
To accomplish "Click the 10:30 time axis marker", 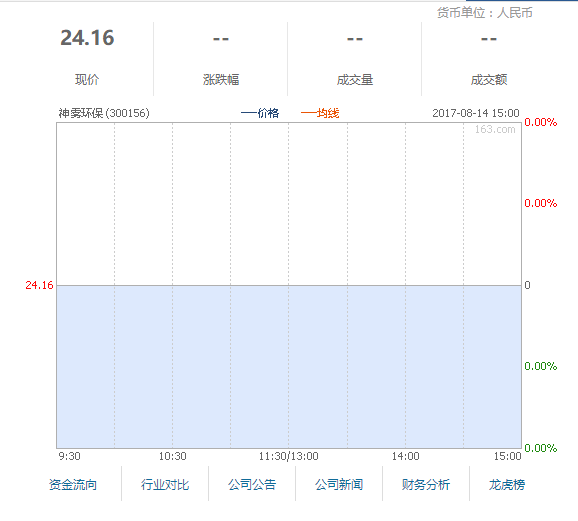I will [173, 456].
